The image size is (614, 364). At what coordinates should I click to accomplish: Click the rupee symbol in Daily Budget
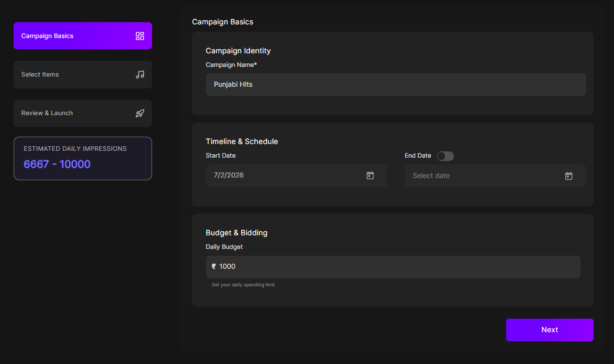[214, 266]
